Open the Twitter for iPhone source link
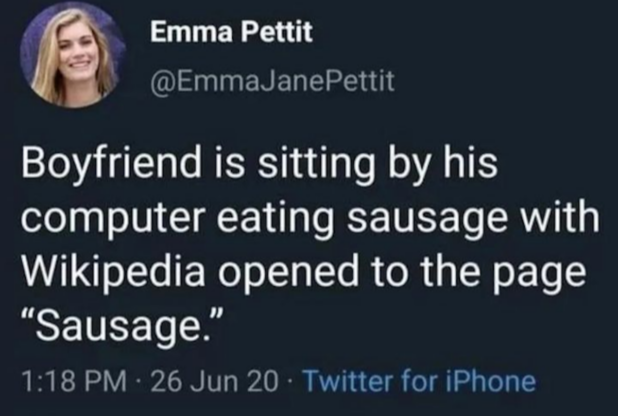Screen dimensions: 618x416 click(418, 381)
